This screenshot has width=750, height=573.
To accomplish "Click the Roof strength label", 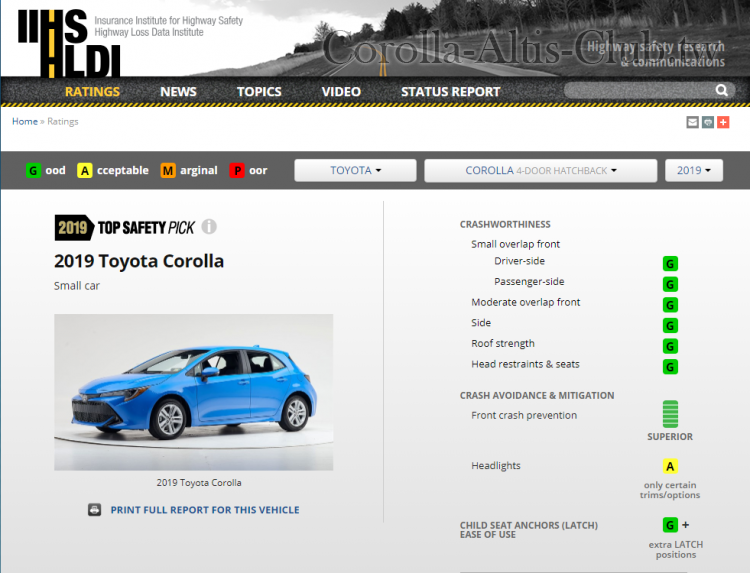I will coord(503,343).
